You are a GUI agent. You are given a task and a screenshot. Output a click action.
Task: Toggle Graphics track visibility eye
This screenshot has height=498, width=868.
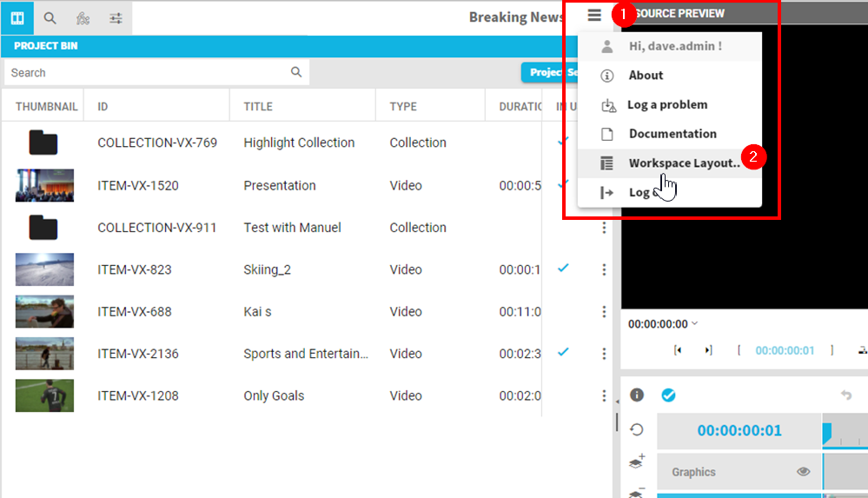804,472
